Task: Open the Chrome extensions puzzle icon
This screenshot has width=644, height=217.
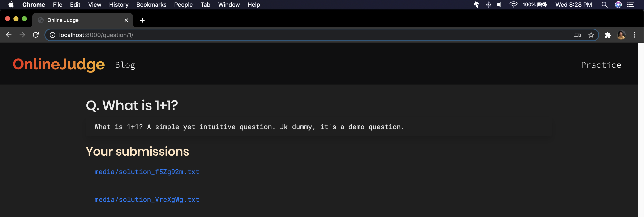Action: 608,35
